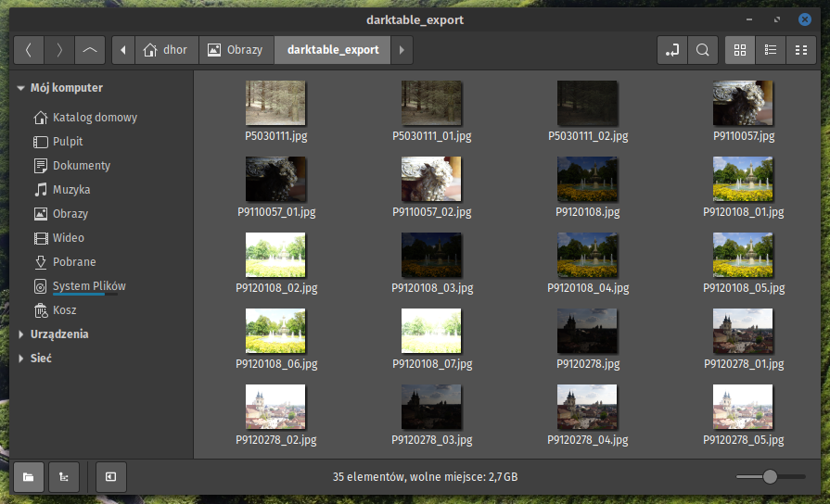Collapse the Mój komputer section
Viewport: 830px width, 504px height.
click(x=20, y=88)
